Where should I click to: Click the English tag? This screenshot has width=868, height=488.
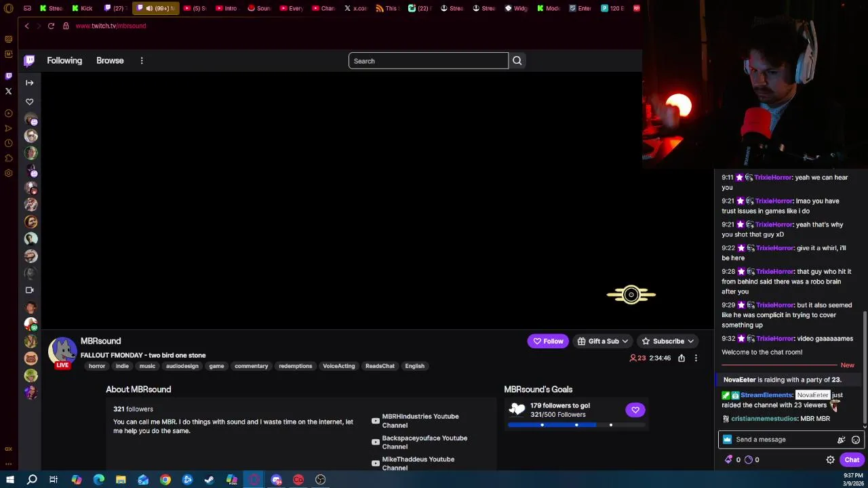tap(415, 366)
